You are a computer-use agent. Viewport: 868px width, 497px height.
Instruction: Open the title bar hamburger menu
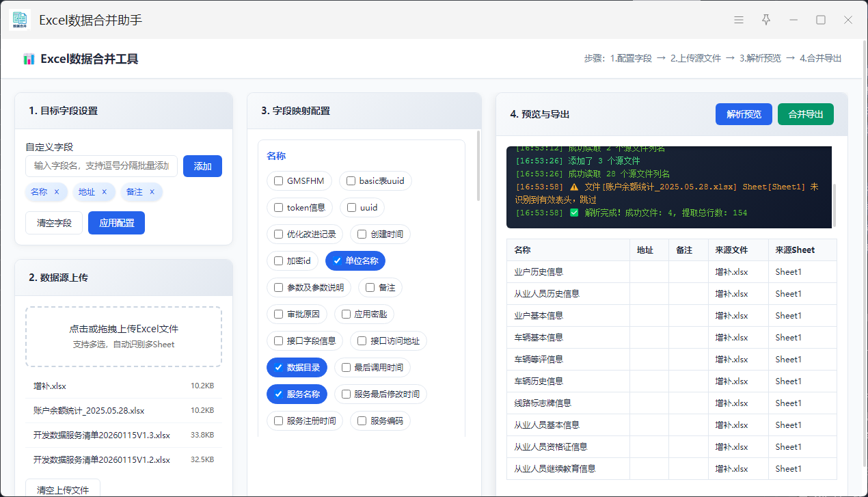tap(739, 20)
